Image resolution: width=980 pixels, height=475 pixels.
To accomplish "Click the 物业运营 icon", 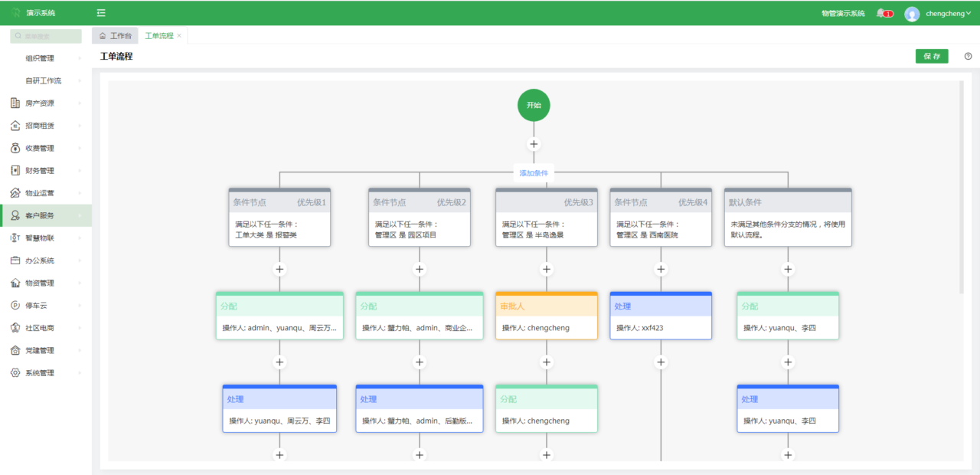I will tap(15, 193).
